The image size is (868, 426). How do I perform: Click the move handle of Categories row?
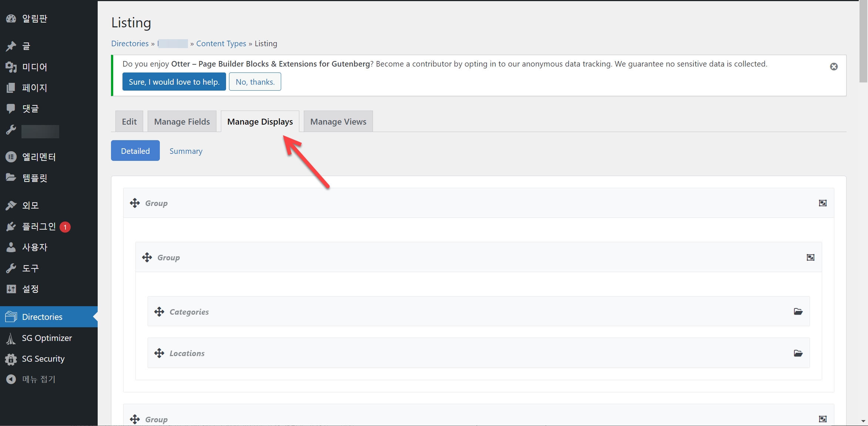[159, 312]
